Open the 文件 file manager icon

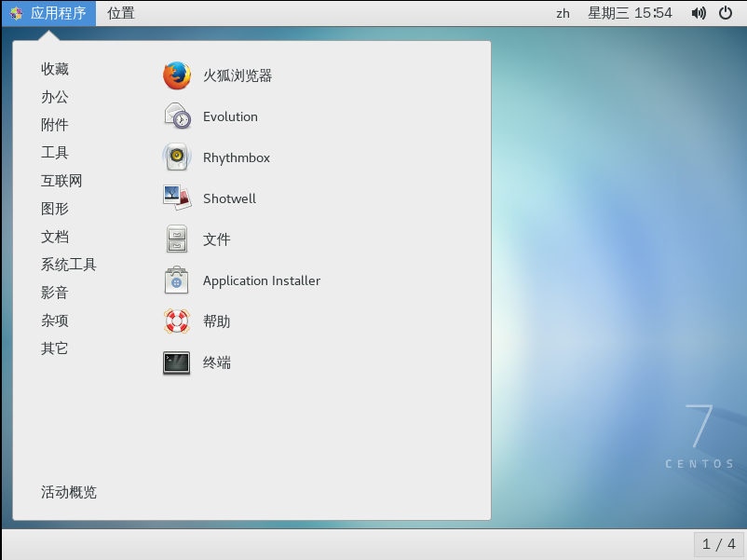tap(177, 239)
